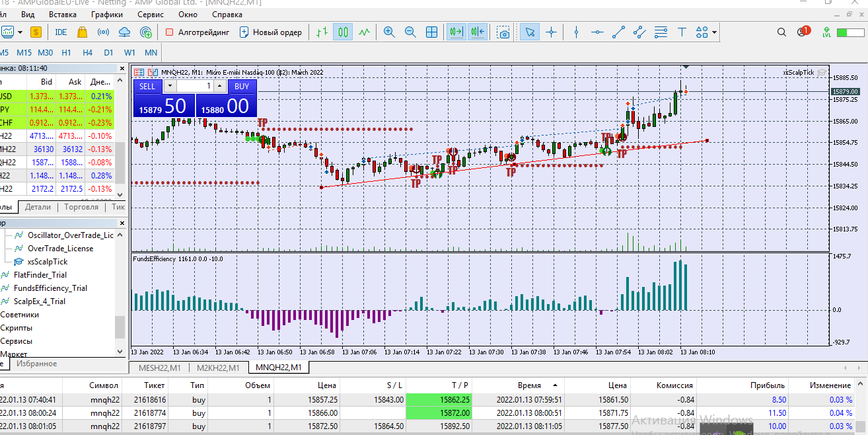
Task: Select the text label tool
Action: click(682, 32)
